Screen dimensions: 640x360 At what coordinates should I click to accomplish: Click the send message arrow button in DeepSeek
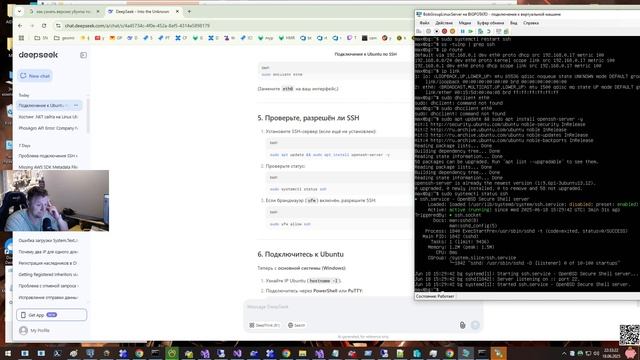coord(475,325)
